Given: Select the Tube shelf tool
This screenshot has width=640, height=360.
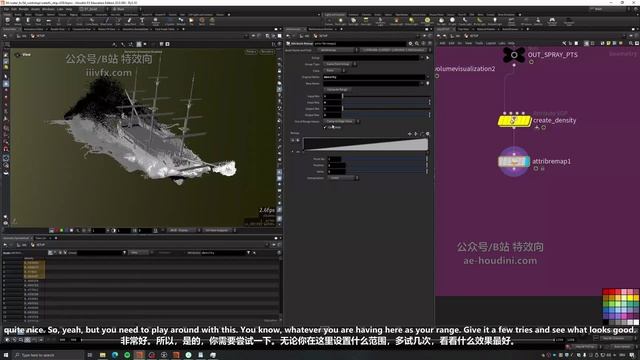Looking at the screenshot, I should point(28,21).
